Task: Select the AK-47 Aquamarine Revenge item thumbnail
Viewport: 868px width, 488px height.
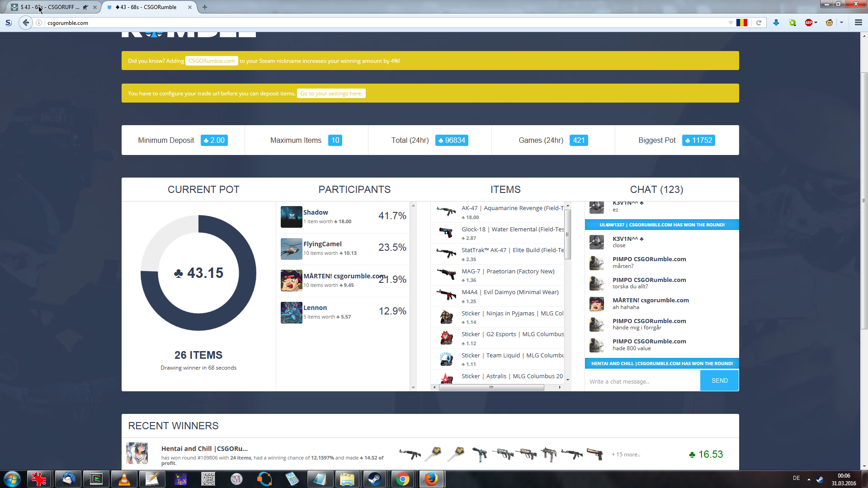Action: 446,211
